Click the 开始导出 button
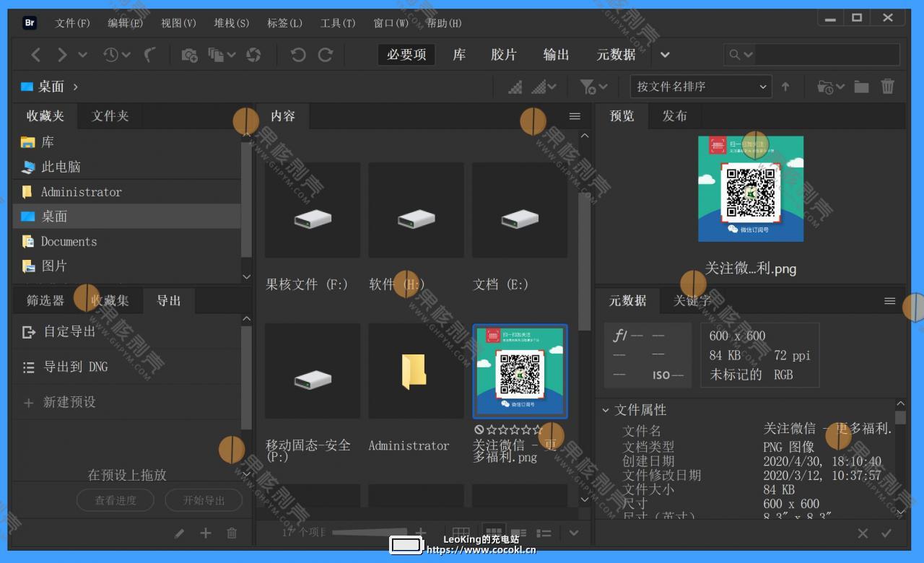Screen dimensions: 924x563 [x=204, y=500]
